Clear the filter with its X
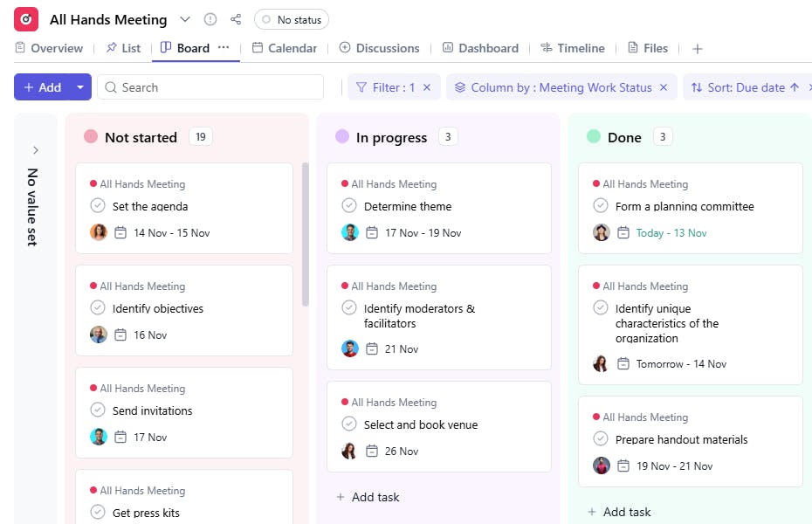The height and width of the screenshot is (524, 812). point(427,87)
